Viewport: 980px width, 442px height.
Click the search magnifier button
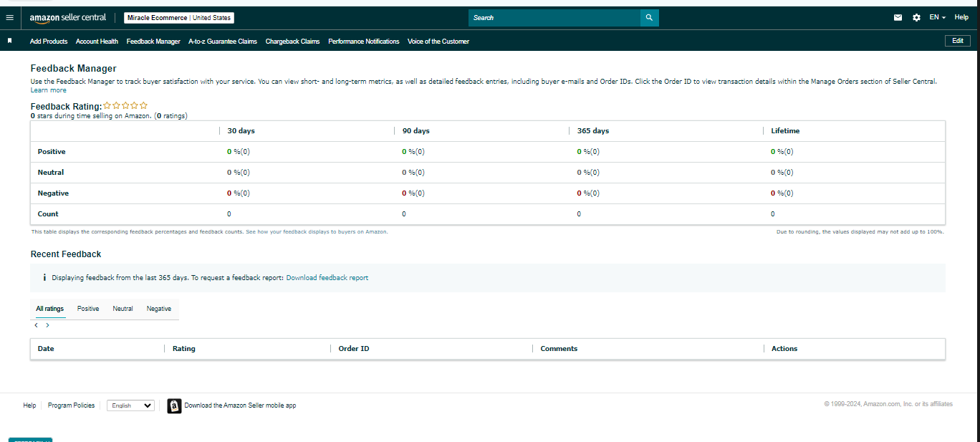click(x=649, y=18)
